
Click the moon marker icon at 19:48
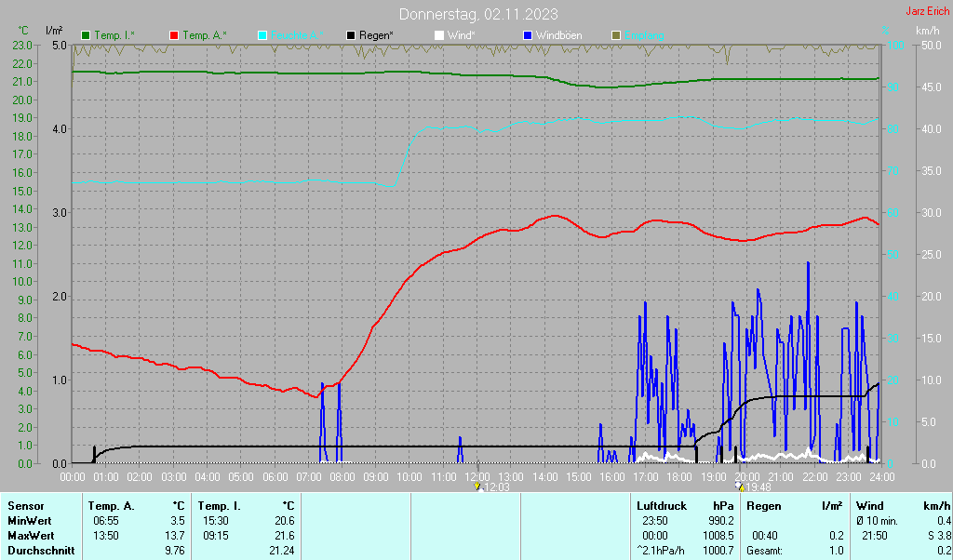point(739,487)
